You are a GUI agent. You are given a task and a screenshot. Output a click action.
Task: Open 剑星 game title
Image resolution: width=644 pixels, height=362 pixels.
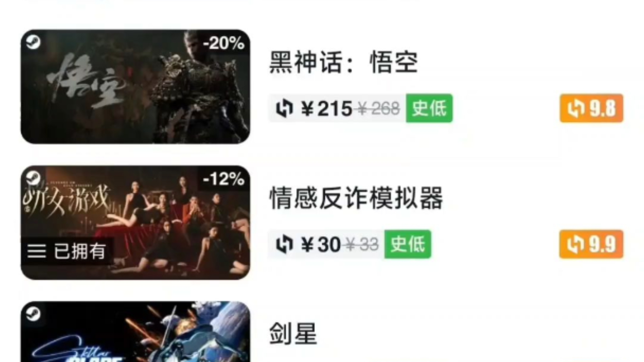293,334
